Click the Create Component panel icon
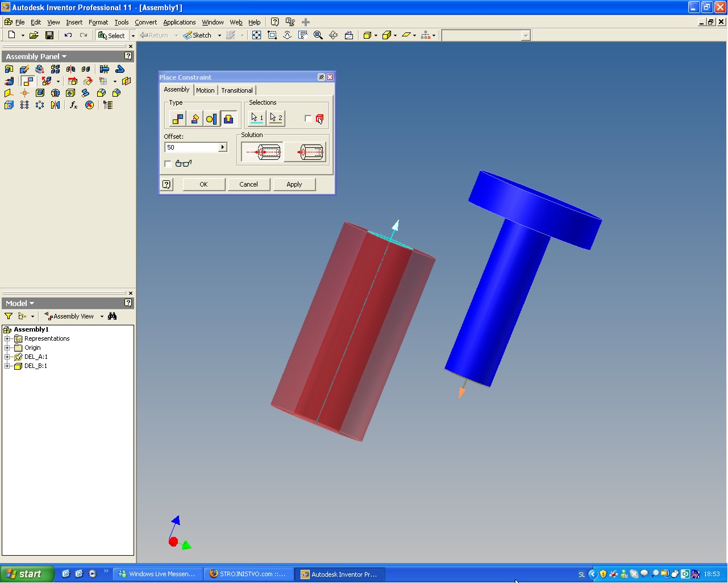This screenshot has height=583, width=728. (x=24, y=69)
